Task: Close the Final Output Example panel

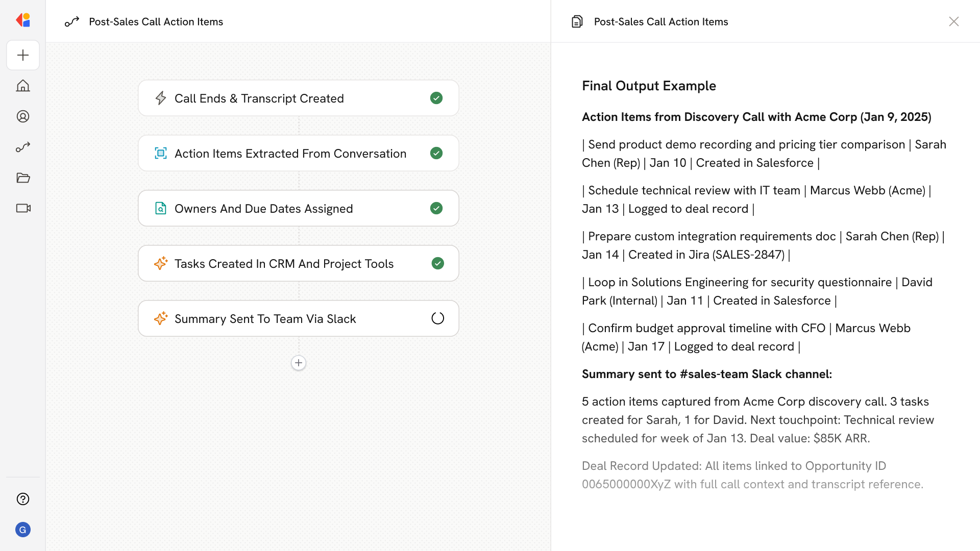Action: point(954,21)
